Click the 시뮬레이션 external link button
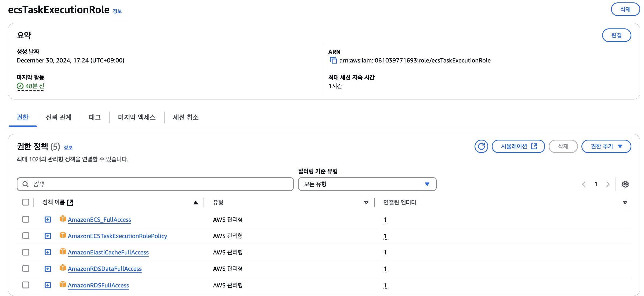The width and height of the screenshot is (644, 296). coord(518,146)
